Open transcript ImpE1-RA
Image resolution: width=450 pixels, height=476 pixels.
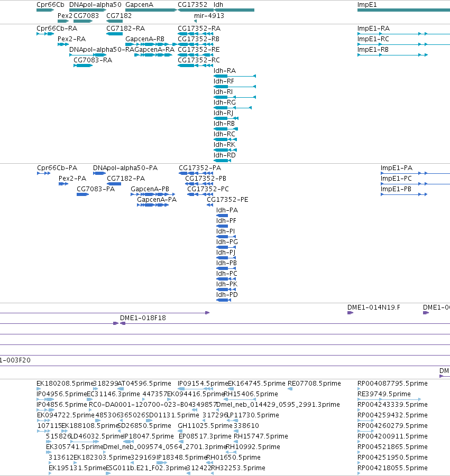[373, 29]
